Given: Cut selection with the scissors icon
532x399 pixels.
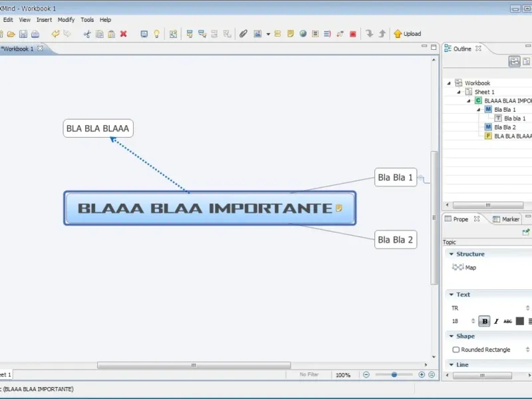Looking at the screenshot, I should point(87,34).
